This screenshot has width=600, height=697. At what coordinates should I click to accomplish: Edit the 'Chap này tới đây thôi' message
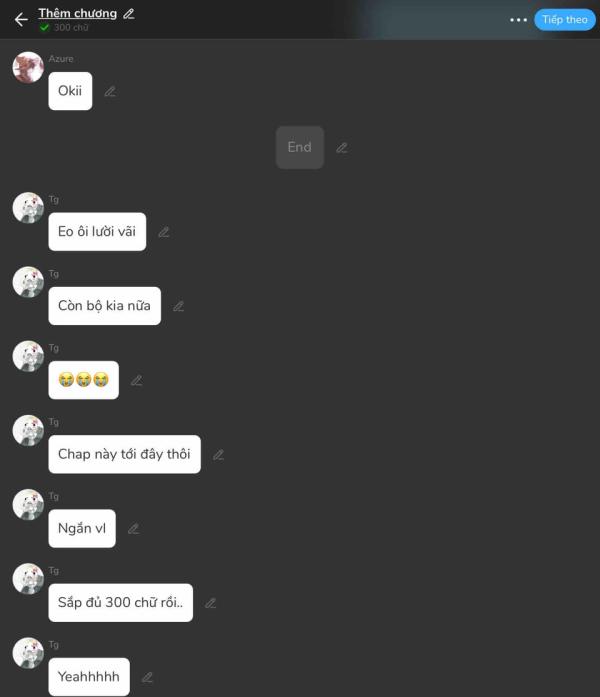coord(218,455)
